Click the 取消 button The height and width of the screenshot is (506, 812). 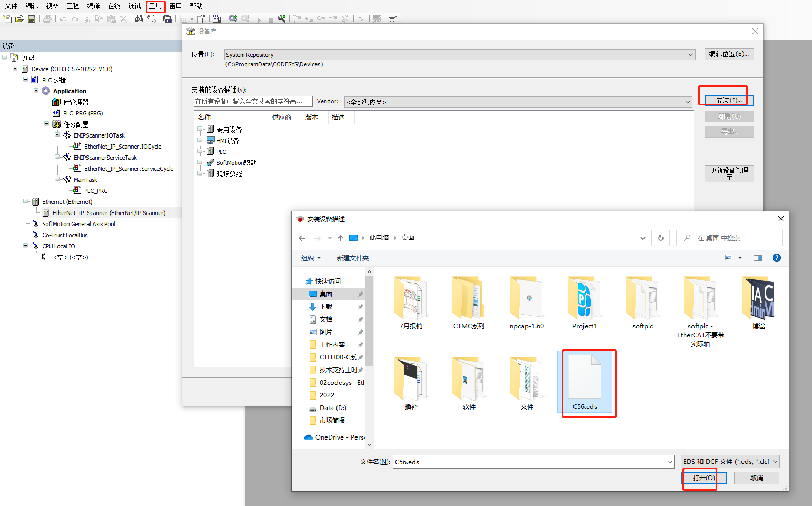(x=757, y=478)
